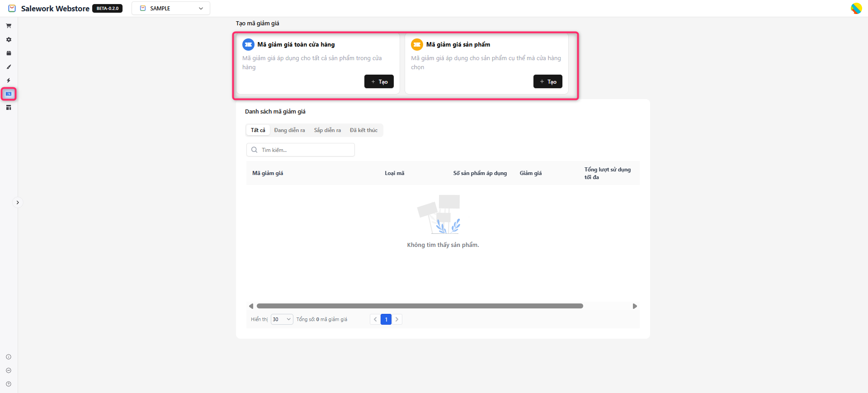
Task: Switch to the Đang diễn ra tab
Action: coord(289,130)
